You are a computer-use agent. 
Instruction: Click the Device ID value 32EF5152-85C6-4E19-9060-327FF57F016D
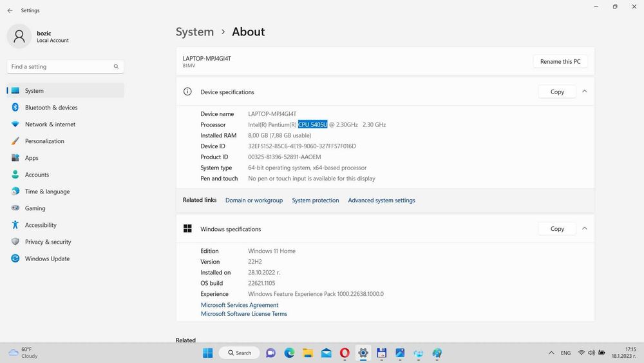pyautogui.click(x=302, y=146)
